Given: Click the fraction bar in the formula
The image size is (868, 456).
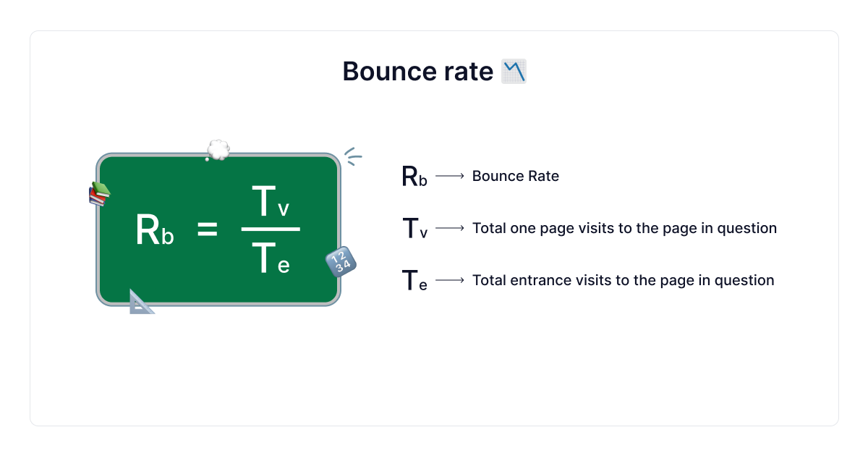Looking at the screenshot, I should [271, 229].
